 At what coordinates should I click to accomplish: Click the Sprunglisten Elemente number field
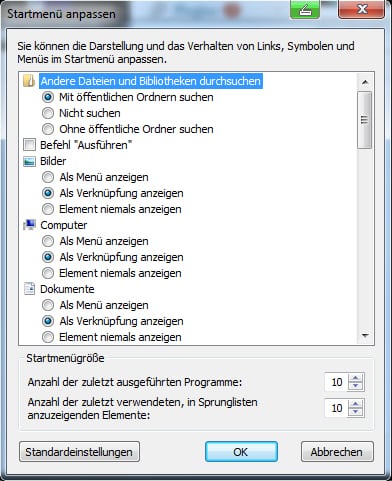[336, 408]
